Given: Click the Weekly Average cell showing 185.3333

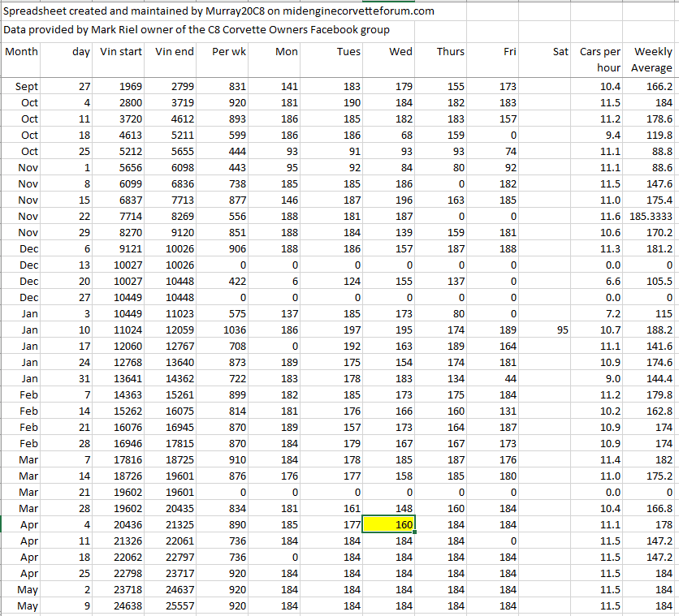Looking at the screenshot, I should coord(653,216).
